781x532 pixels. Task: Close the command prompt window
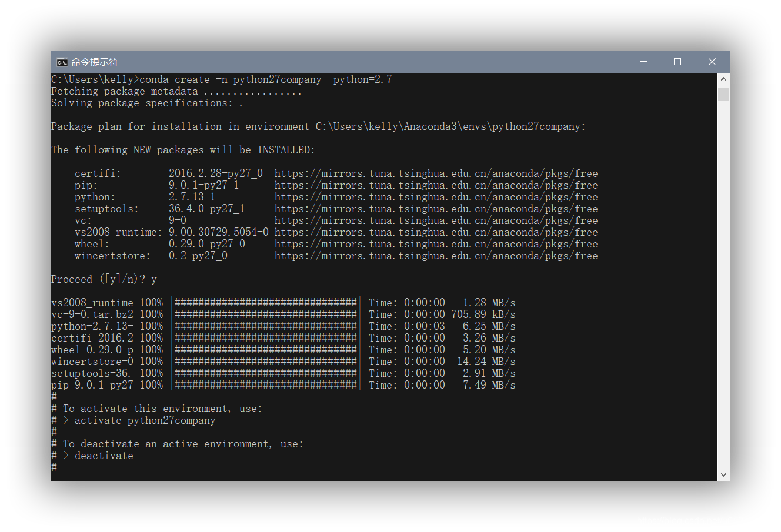712,62
